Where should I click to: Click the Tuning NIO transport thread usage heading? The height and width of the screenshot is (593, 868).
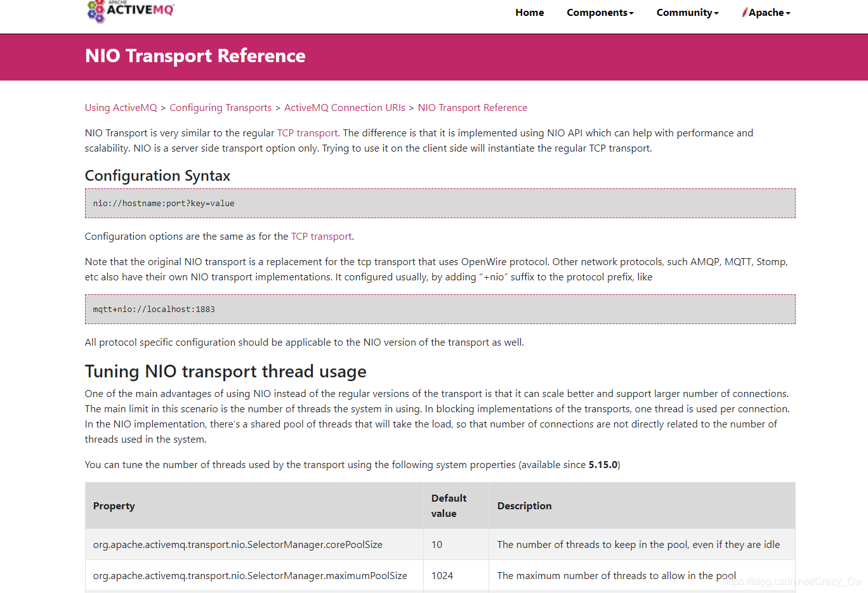(226, 371)
